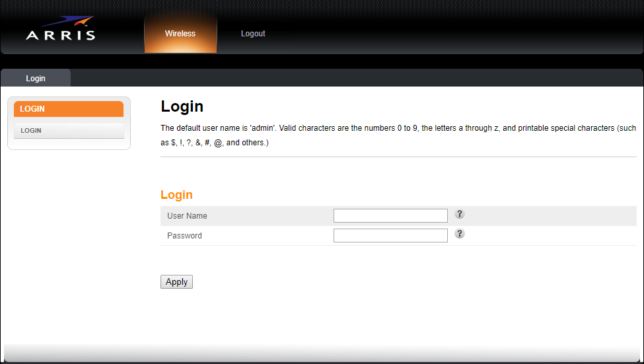Click the grey footer bar at page bottom
The height and width of the screenshot is (364, 644).
click(322, 353)
